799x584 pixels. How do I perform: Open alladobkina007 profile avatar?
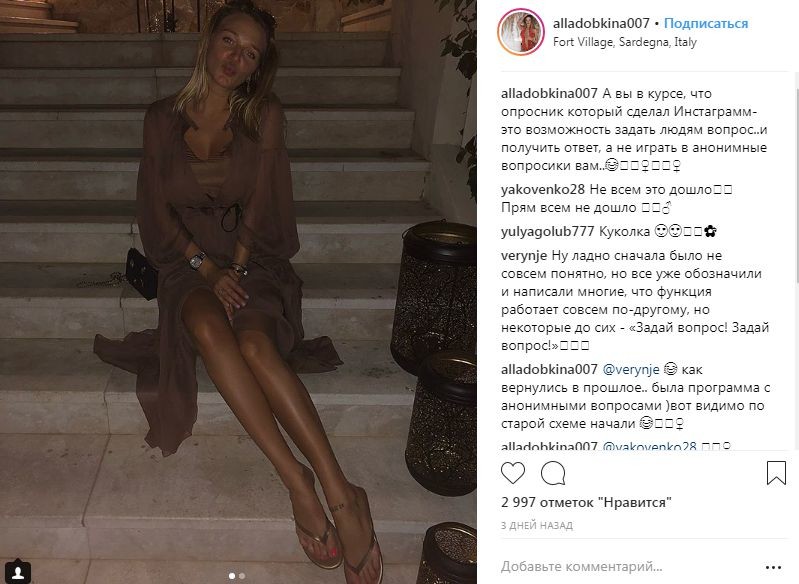pos(521,32)
